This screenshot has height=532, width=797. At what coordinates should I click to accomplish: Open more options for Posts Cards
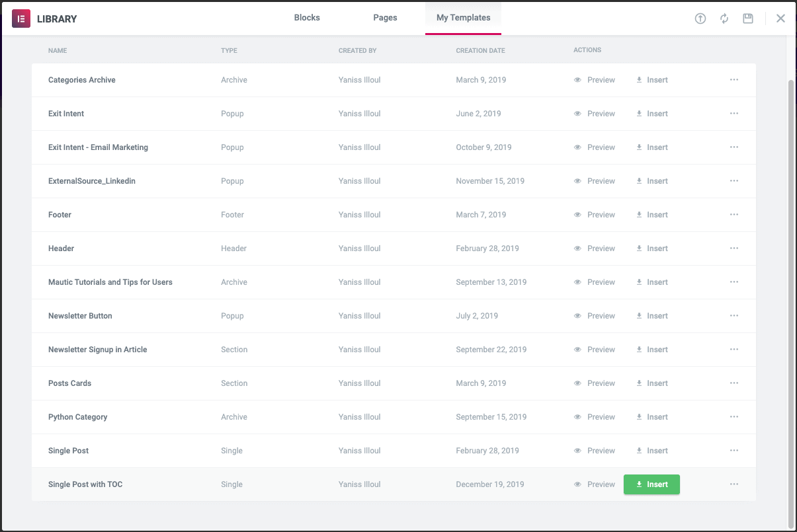point(734,383)
